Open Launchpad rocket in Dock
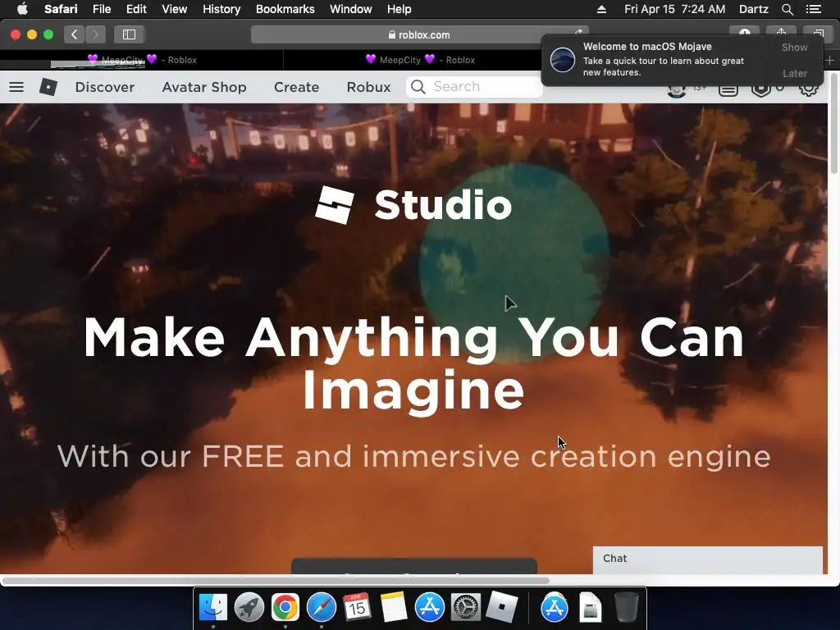Image resolution: width=840 pixels, height=630 pixels. point(249,607)
